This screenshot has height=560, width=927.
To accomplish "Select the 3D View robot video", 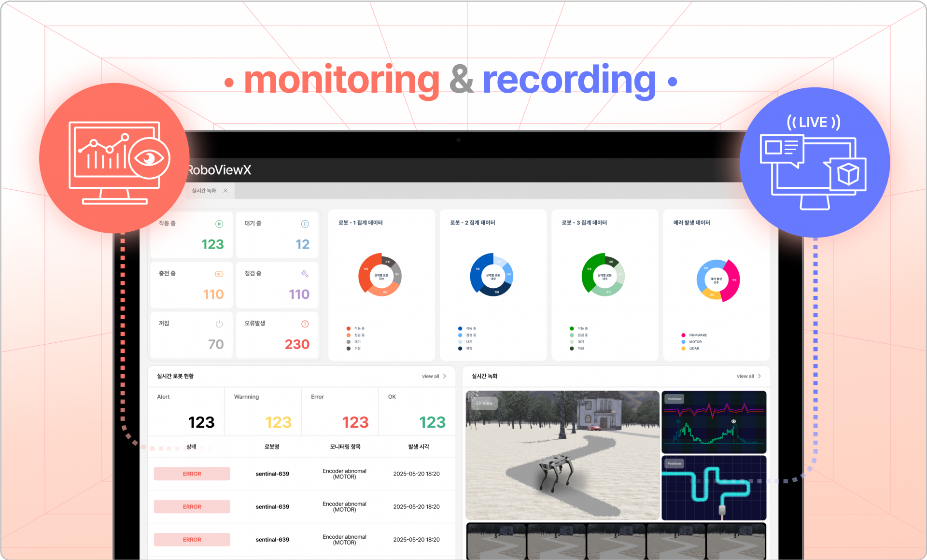I will tap(562, 455).
